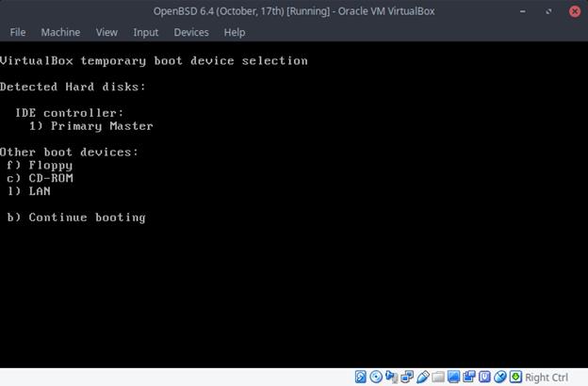Open the Help menu
The height and width of the screenshot is (386, 588).
(235, 32)
